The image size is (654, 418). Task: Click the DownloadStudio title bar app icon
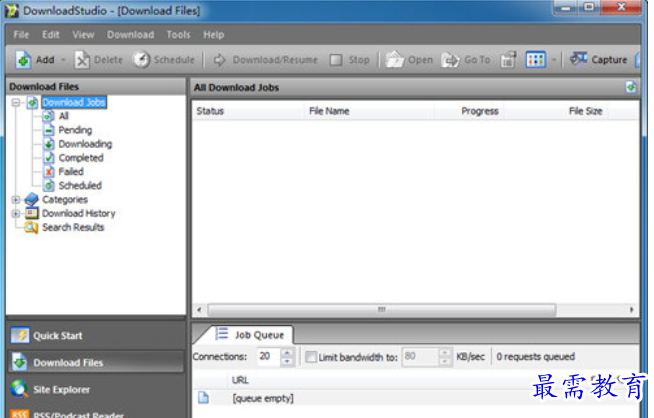[12, 10]
